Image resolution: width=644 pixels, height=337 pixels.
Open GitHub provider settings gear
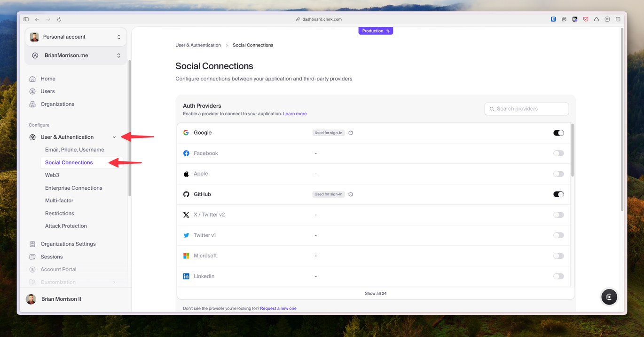pos(351,194)
